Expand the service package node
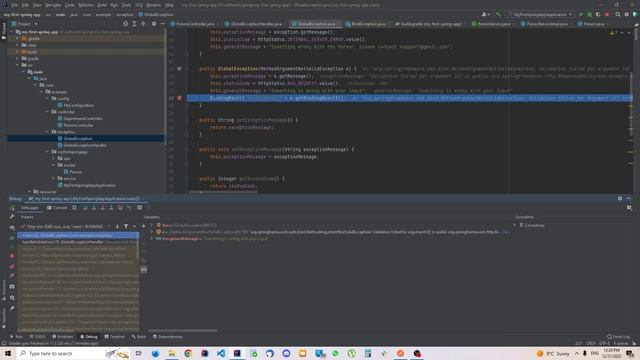Image resolution: width=640 pixels, height=360 pixels. tap(53, 178)
